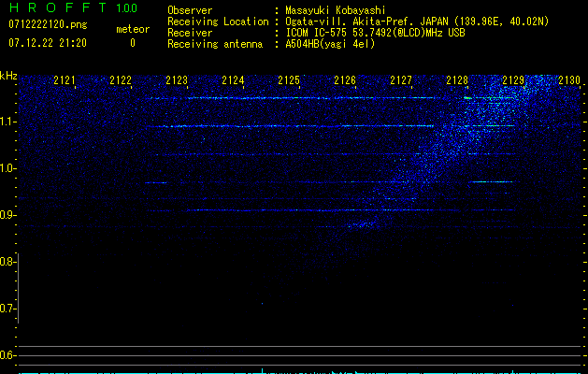Click the 2127 time marker

pos(401,80)
